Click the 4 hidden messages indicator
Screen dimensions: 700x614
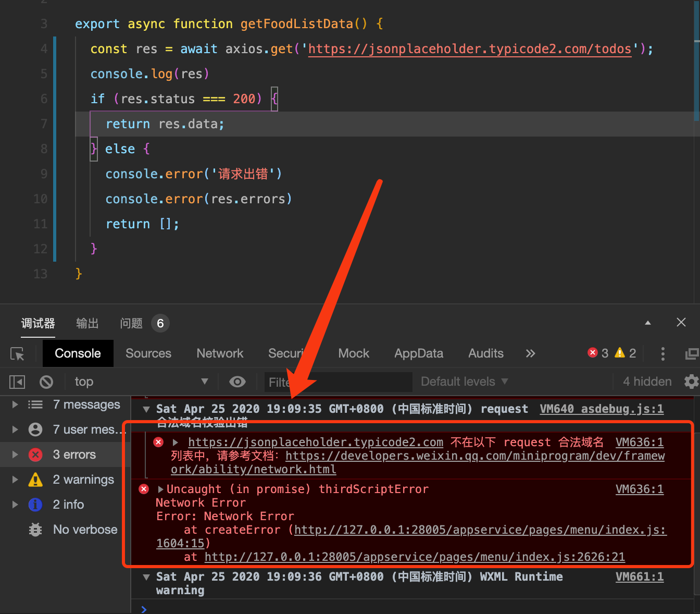[x=647, y=382]
